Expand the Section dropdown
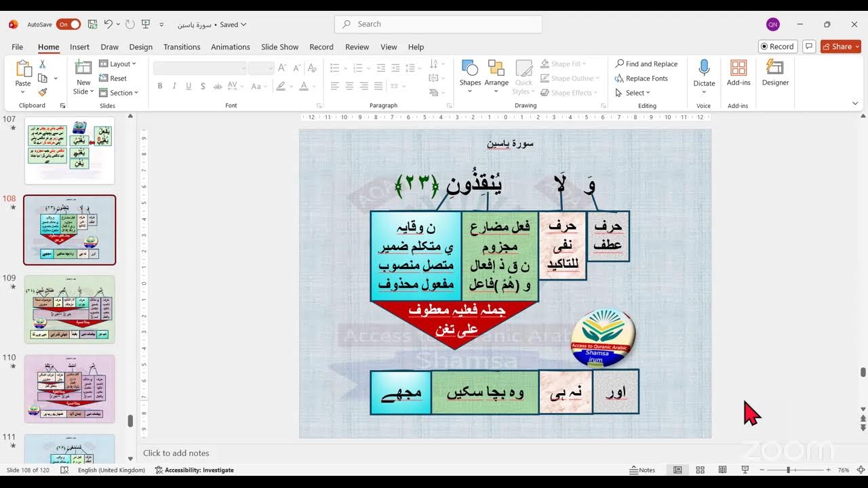This screenshot has height=488, width=868. coord(119,93)
